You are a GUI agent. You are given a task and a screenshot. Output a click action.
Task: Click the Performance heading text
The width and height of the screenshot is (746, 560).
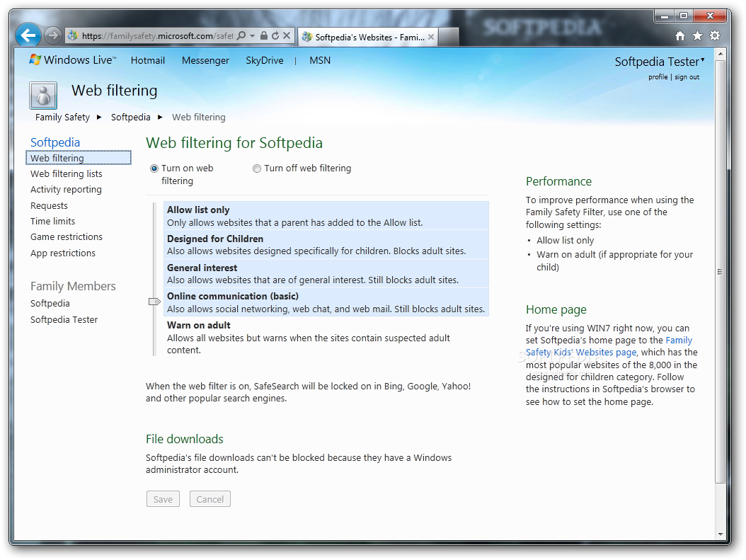(x=558, y=182)
